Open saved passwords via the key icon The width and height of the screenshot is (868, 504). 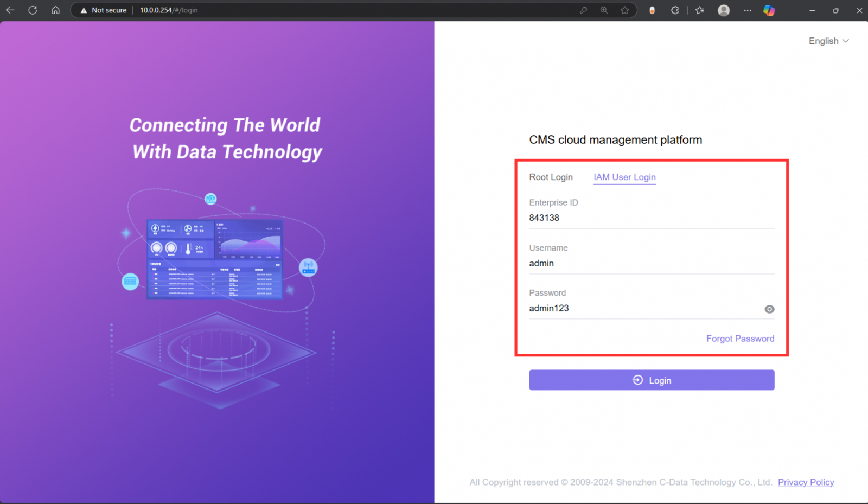point(583,10)
